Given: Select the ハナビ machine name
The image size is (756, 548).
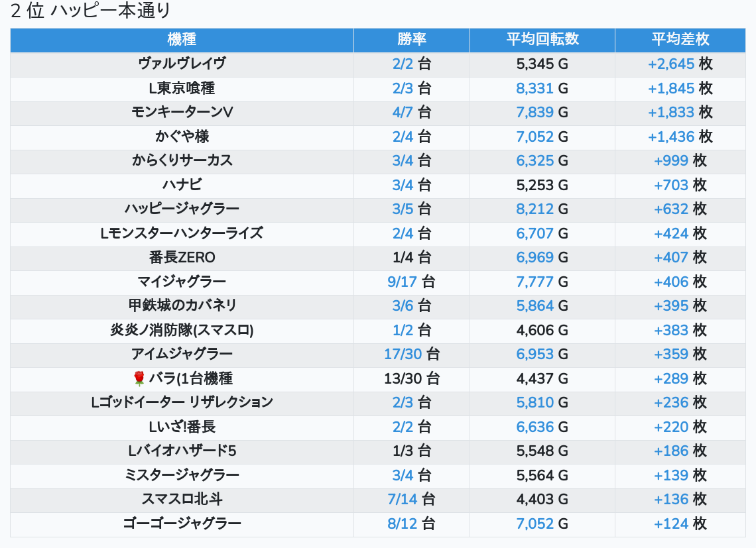Looking at the screenshot, I should tap(182, 185).
